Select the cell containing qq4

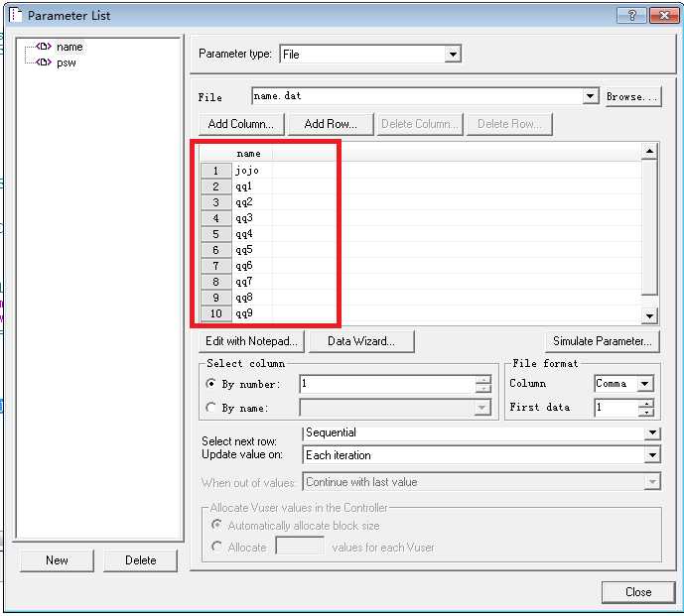click(252, 234)
